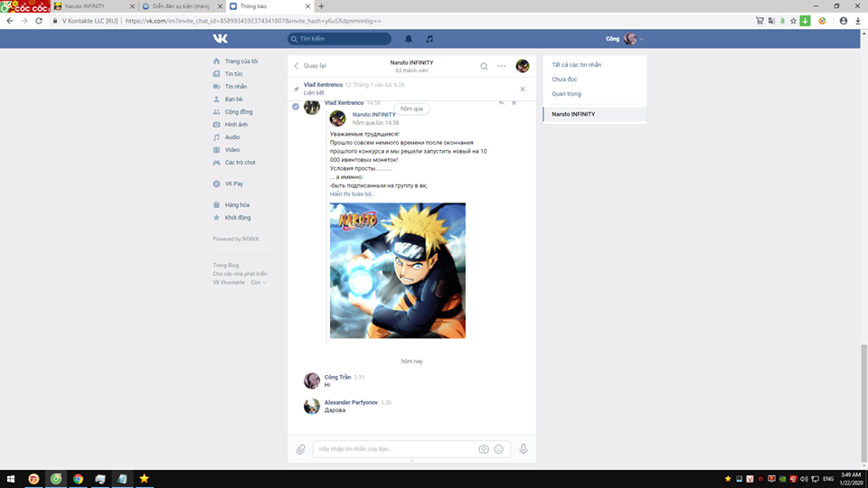Switch to Naruto INFINITY browser tab
Viewport: 868px width, 488px height.
click(95, 6)
